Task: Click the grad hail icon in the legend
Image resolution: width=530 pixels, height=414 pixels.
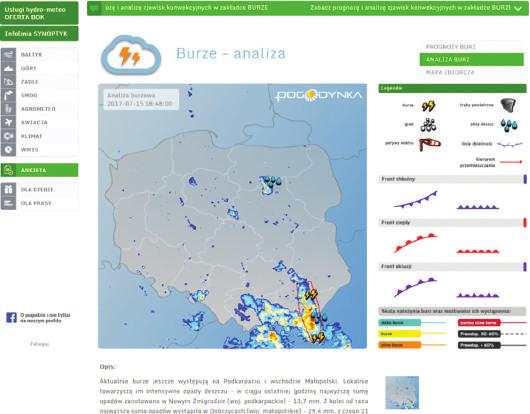Action: (428, 125)
